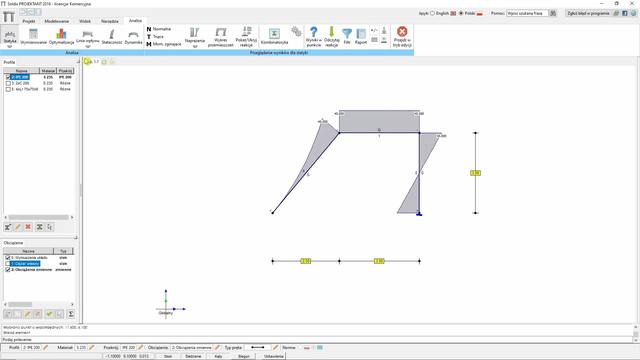Click Przejdź w tryb edycji

pos(402,37)
